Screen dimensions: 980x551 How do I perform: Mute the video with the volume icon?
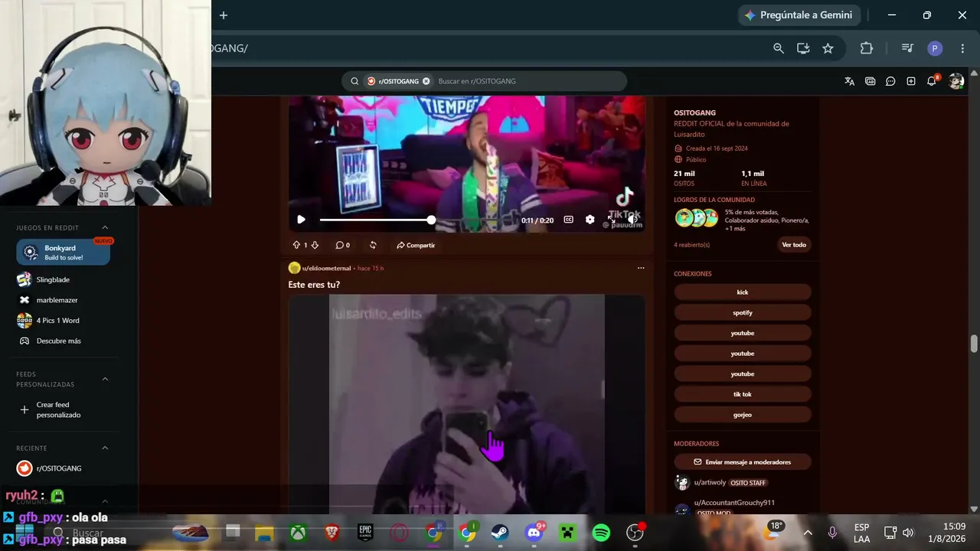[632, 220]
